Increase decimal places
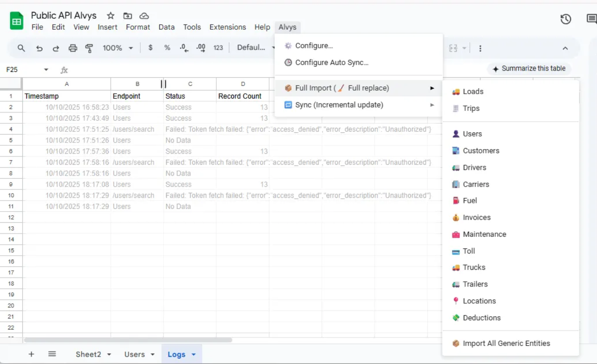Screen dimensions: 597x364 point(201,48)
